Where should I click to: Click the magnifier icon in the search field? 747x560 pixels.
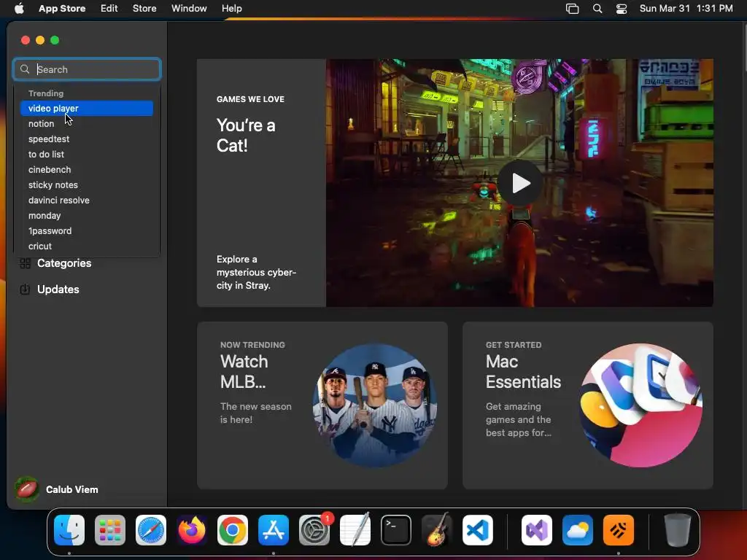point(25,69)
